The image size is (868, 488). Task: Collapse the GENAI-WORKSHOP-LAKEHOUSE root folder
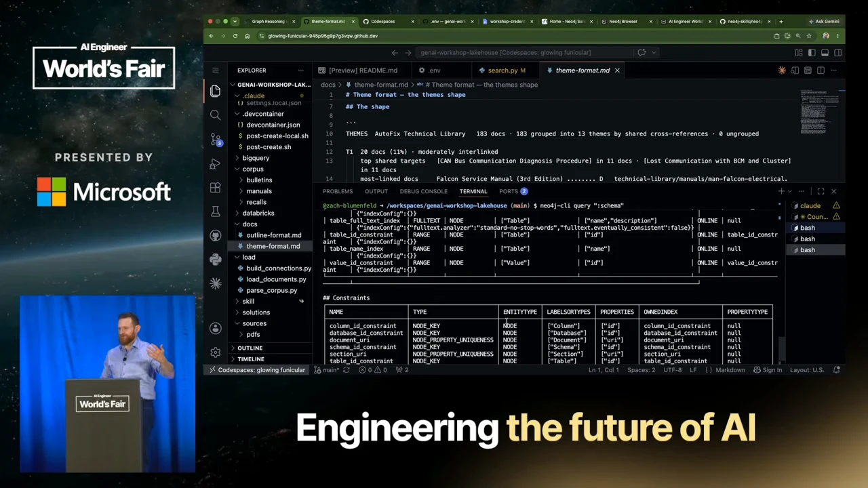(271, 85)
